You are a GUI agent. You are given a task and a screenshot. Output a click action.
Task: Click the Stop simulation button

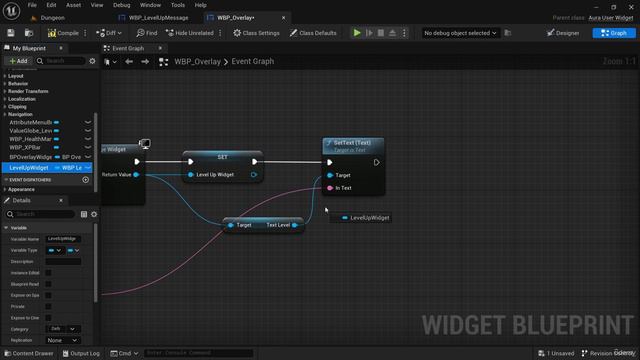380,33
